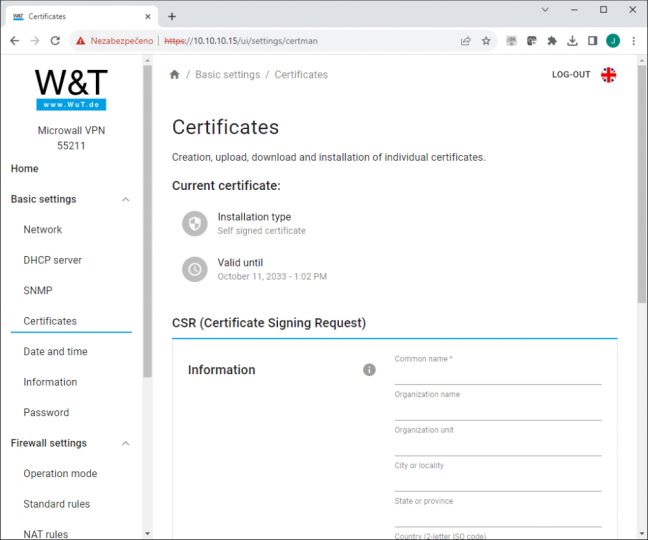The image size is (648, 540).
Task: Open Information in sidebar
Action: click(x=50, y=382)
